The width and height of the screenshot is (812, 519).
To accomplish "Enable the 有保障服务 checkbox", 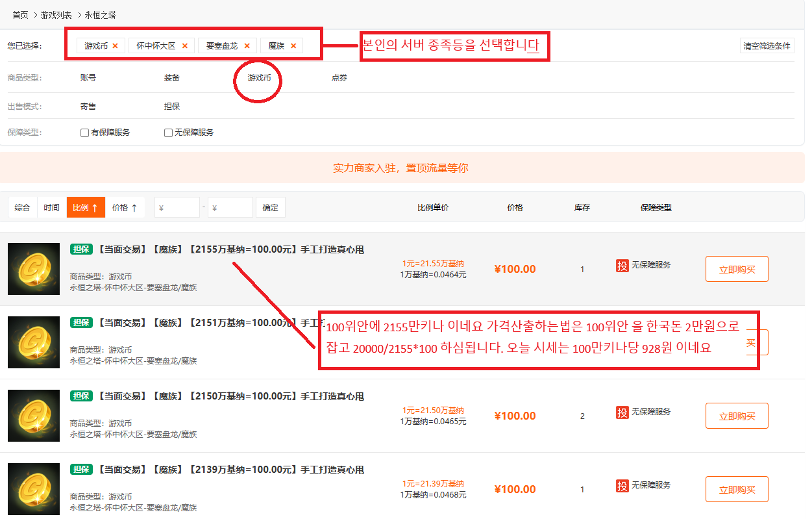I will [x=84, y=133].
